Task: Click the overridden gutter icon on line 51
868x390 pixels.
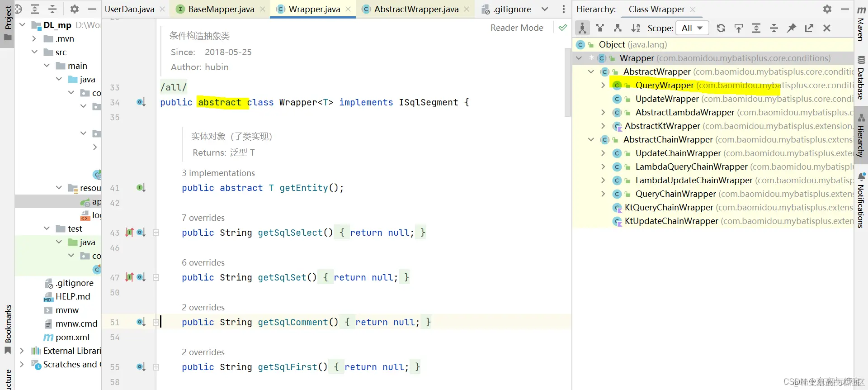Action: (141, 322)
